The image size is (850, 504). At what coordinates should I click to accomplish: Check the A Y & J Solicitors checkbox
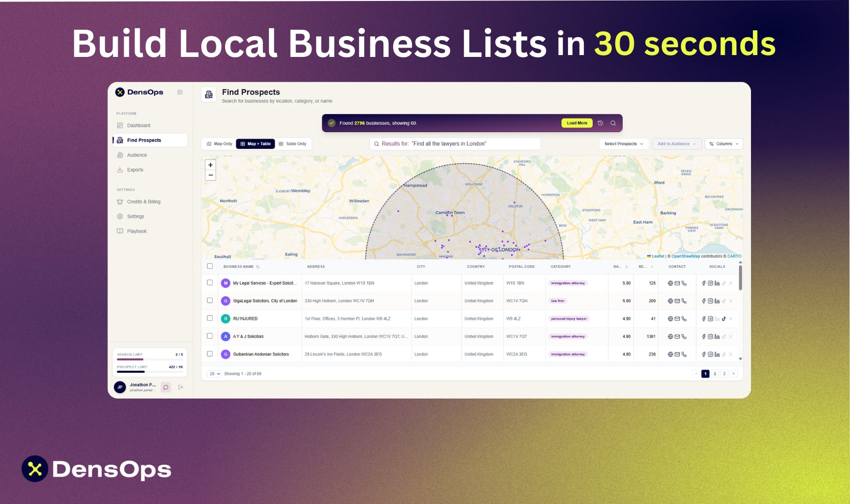210,336
